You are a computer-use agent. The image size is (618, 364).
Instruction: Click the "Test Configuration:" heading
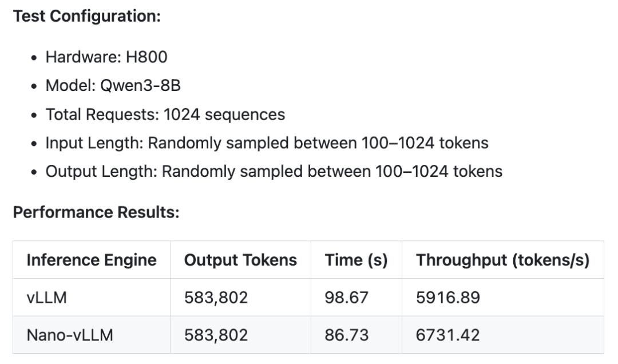(87, 16)
